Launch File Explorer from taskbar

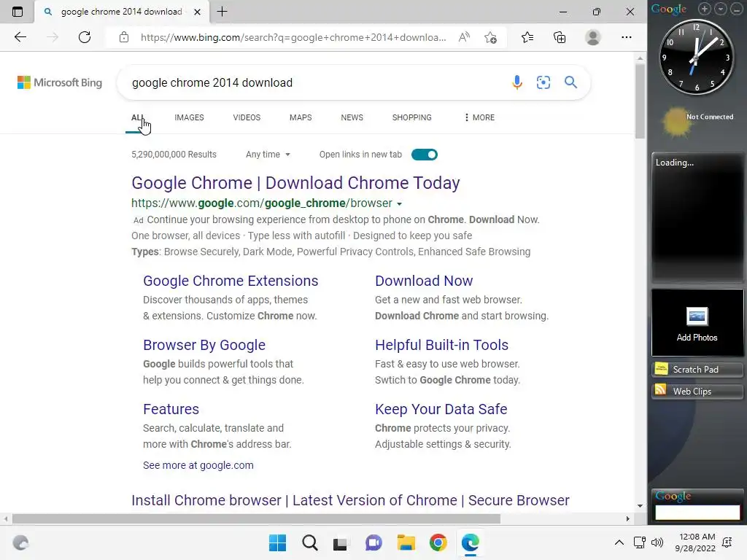click(x=406, y=542)
